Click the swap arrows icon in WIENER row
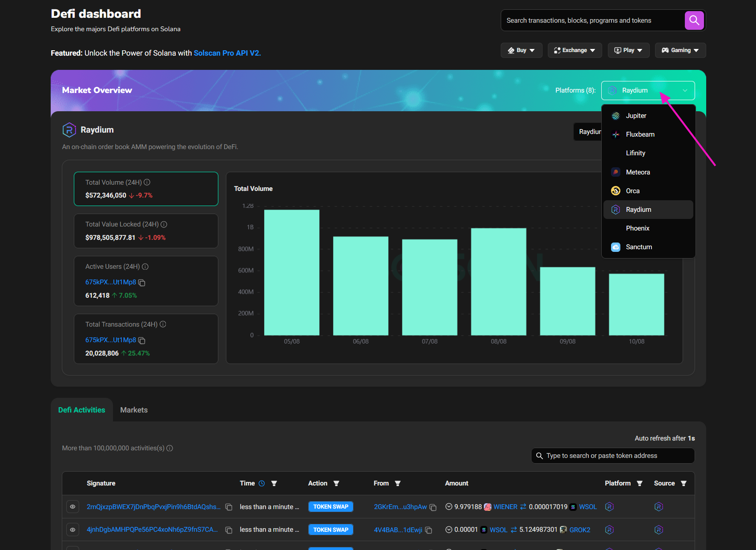 tap(523, 507)
